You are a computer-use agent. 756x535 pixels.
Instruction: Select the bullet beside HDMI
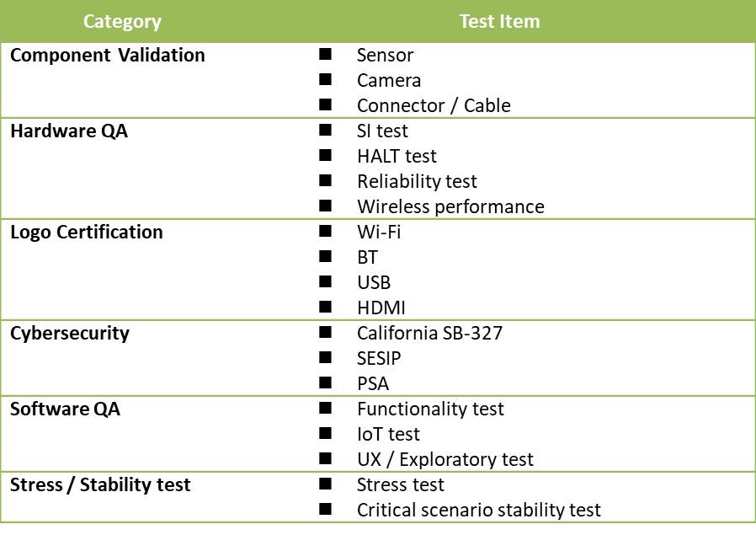pyautogui.click(x=325, y=307)
